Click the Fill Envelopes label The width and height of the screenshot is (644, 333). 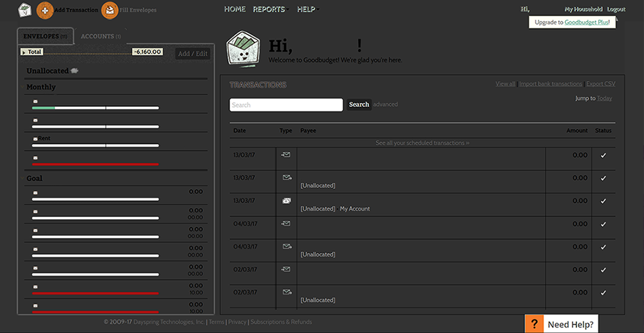tap(138, 10)
